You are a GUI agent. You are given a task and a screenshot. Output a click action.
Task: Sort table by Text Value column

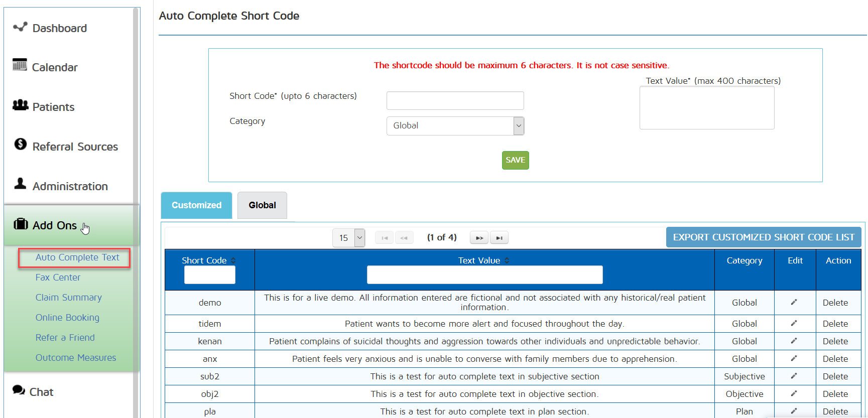tap(507, 260)
